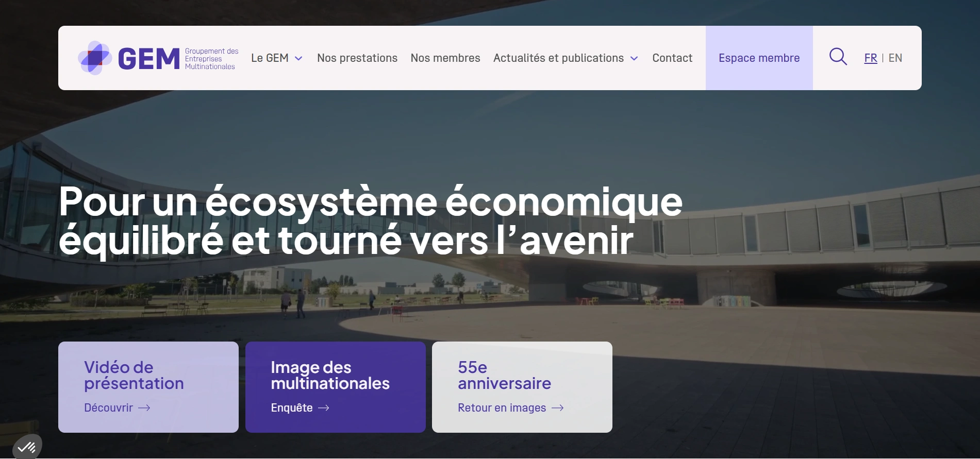Click the double-checkmark cookie widget icon

27,447
